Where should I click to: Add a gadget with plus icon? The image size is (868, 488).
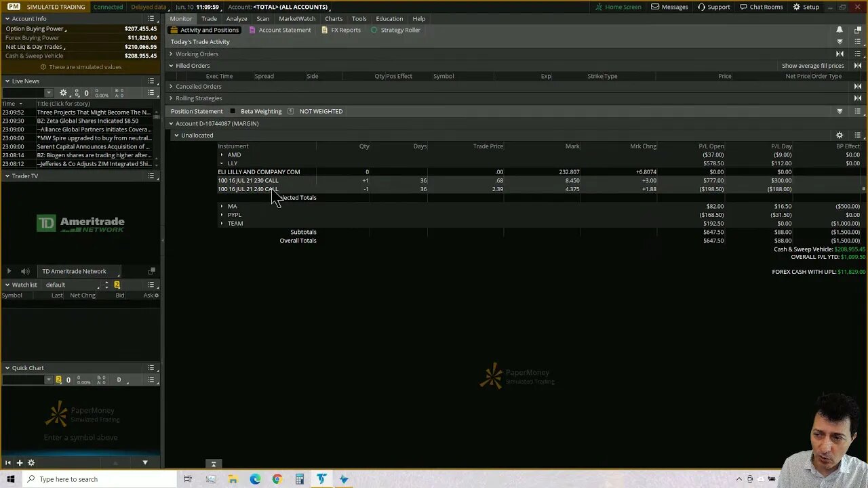coord(20,463)
